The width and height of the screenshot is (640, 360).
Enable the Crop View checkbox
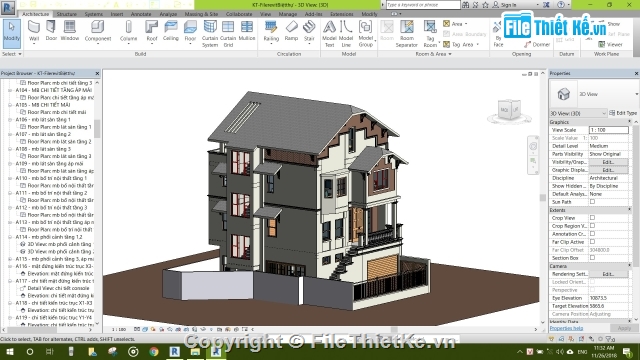coord(592,218)
